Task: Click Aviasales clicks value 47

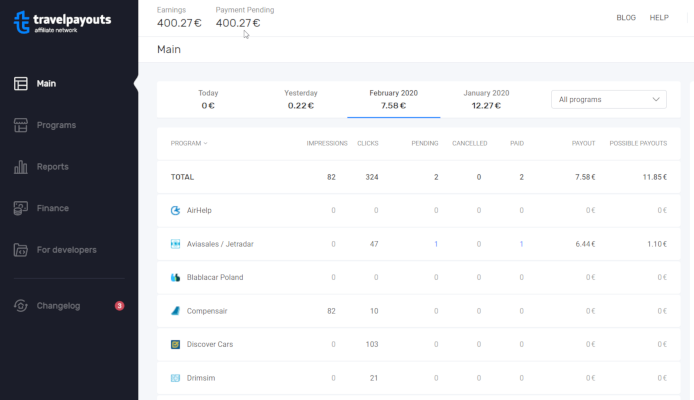Action: pos(374,244)
